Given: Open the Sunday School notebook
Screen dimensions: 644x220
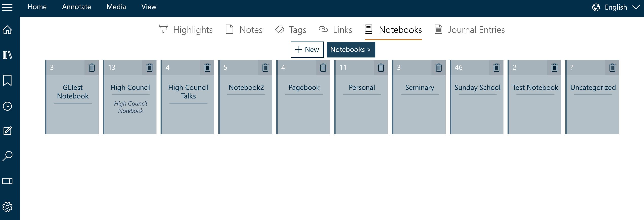Looking at the screenshot, I should coord(477,101).
